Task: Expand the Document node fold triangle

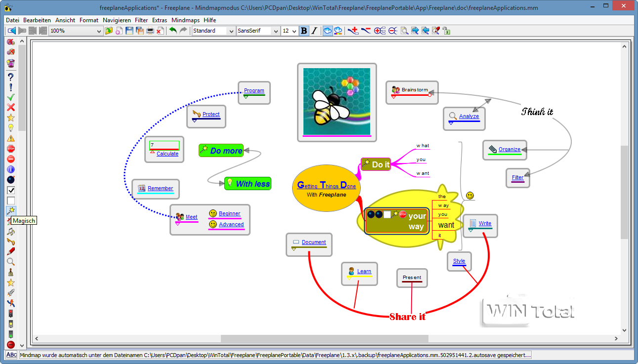Action: [x=294, y=248]
